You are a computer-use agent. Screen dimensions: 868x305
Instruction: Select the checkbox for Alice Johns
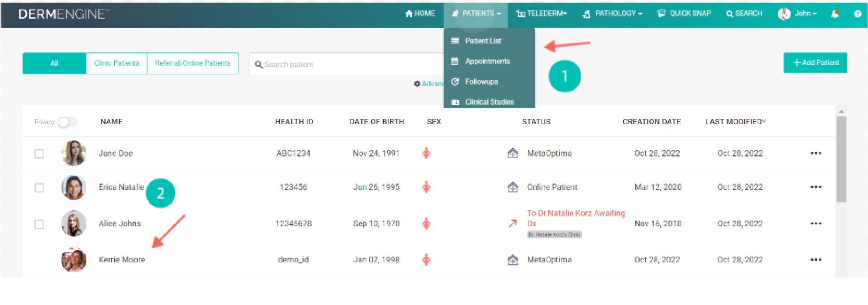[x=39, y=224]
